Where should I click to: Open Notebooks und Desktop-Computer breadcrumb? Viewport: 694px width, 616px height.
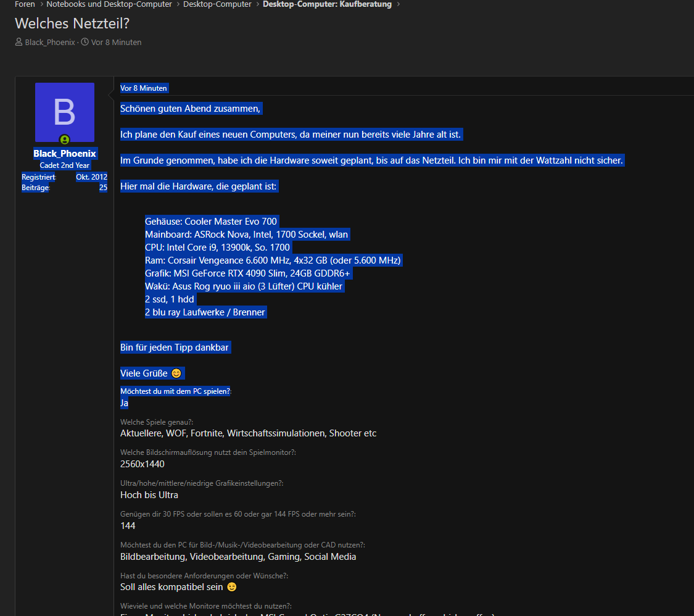pos(109,4)
